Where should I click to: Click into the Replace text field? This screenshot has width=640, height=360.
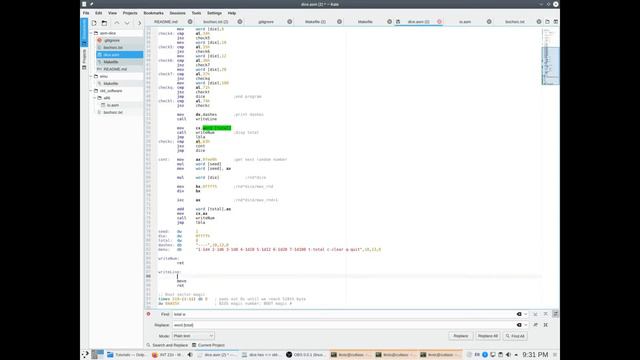pos(343,325)
